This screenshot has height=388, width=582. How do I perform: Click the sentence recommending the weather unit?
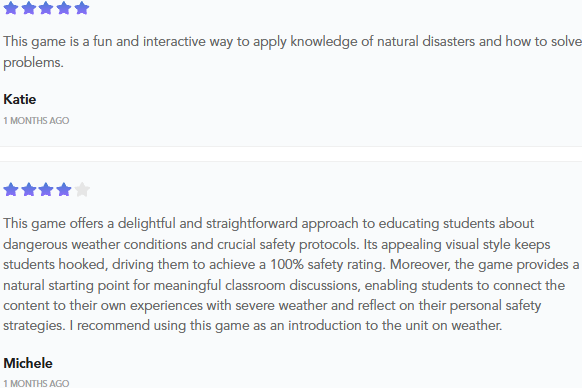(286, 326)
